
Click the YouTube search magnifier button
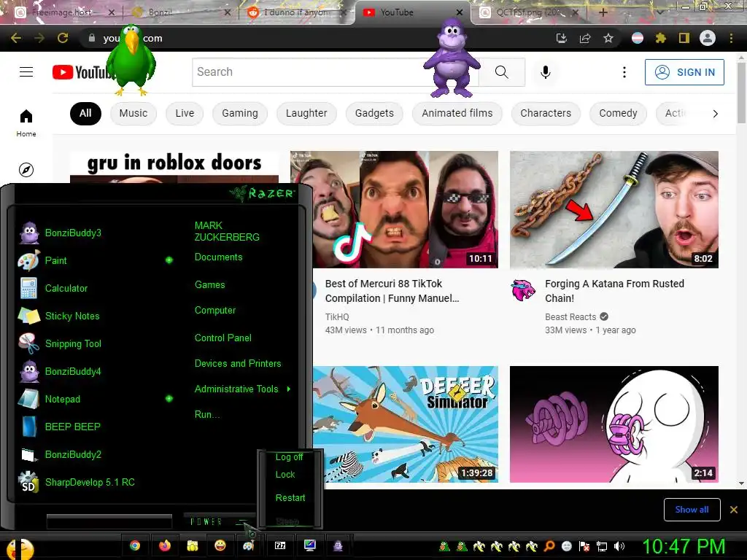click(x=501, y=72)
